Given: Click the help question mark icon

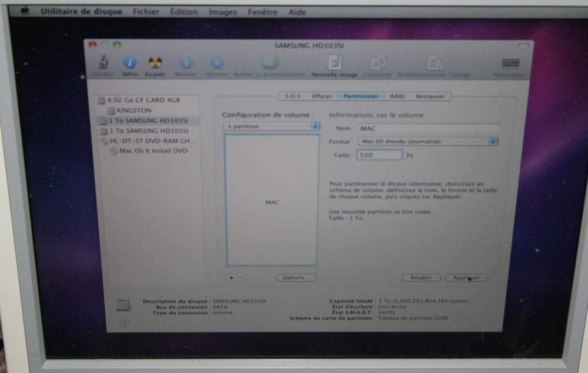Looking at the screenshot, I should coord(125,323).
